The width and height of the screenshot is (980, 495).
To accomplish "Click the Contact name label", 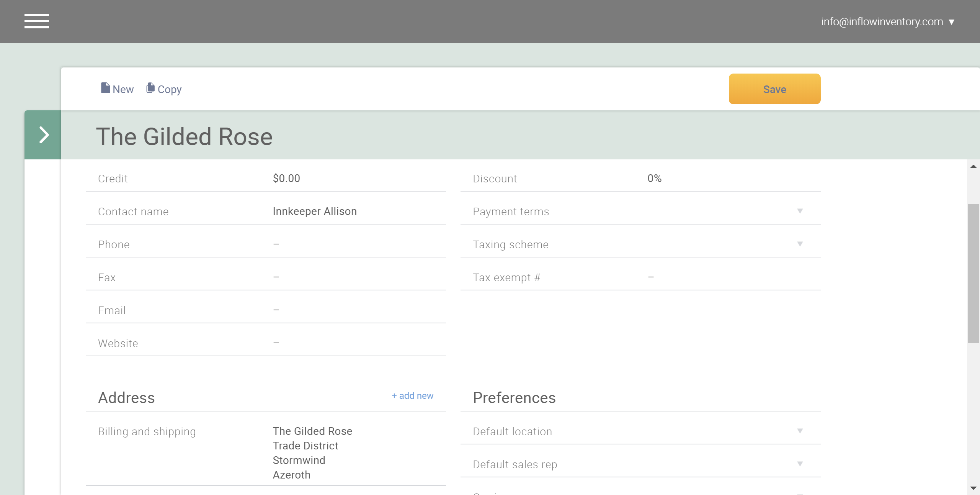I will pos(133,211).
